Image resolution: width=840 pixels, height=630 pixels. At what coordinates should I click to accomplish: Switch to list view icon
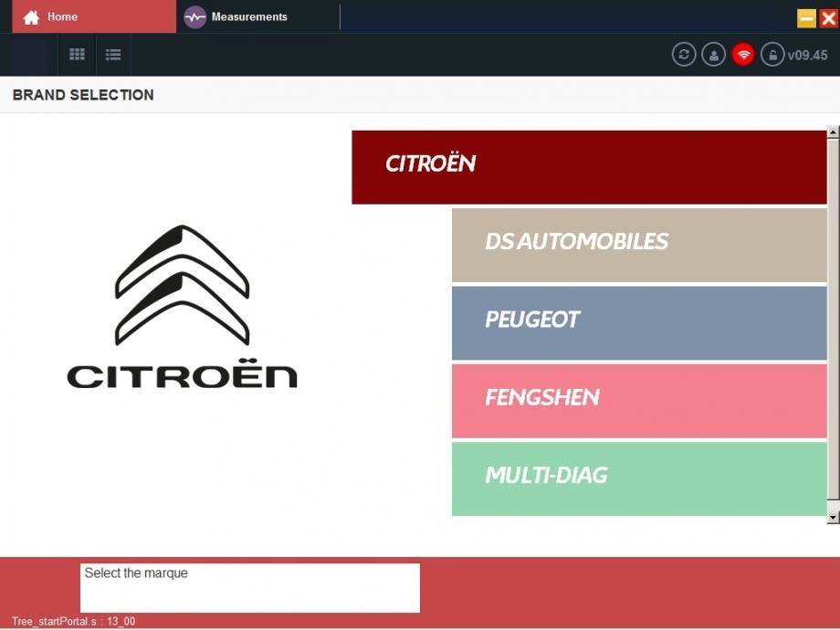click(113, 55)
